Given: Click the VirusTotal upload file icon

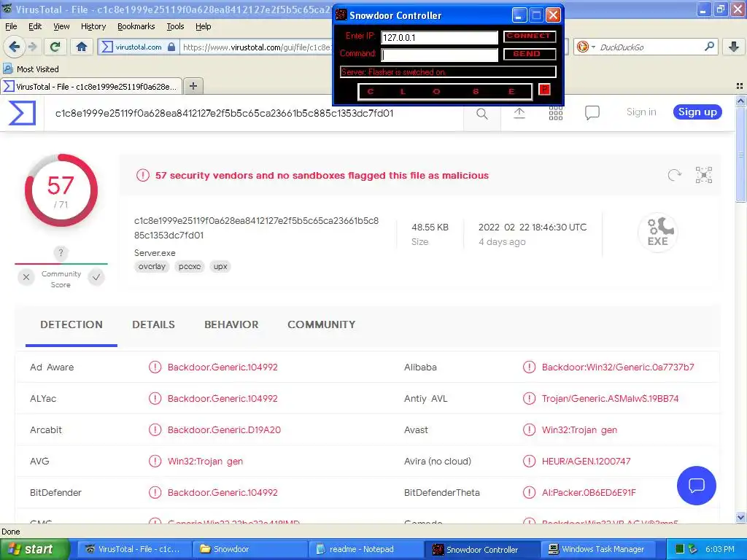Looking at the screenshot, I should point(519,113).
